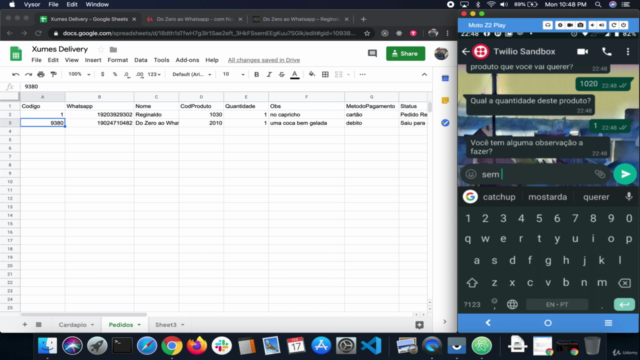Image resolution: width=640 pixels, height=360 pixels.
Task: Open the Default font dropdown
Action: pos(192,74)
